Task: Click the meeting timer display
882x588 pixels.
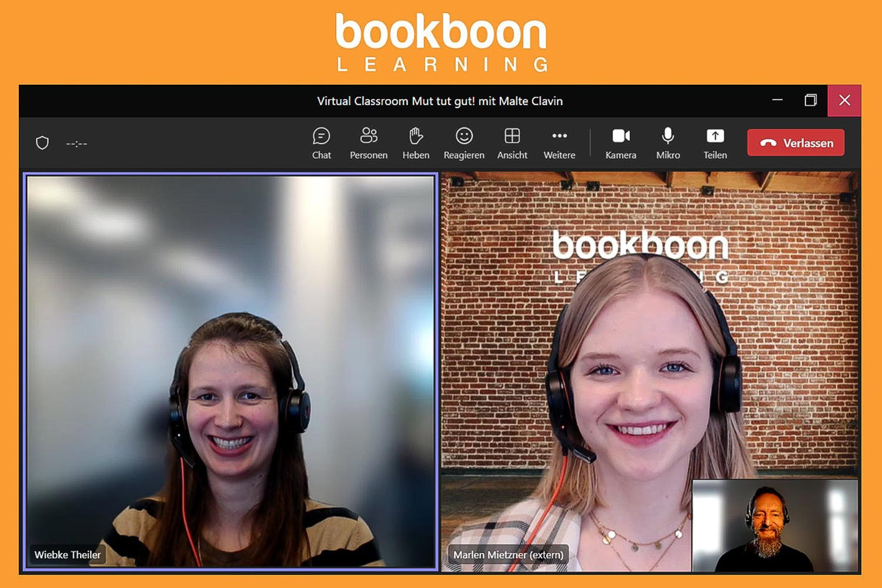Action: pyautogui.click(x=76, y=143)
